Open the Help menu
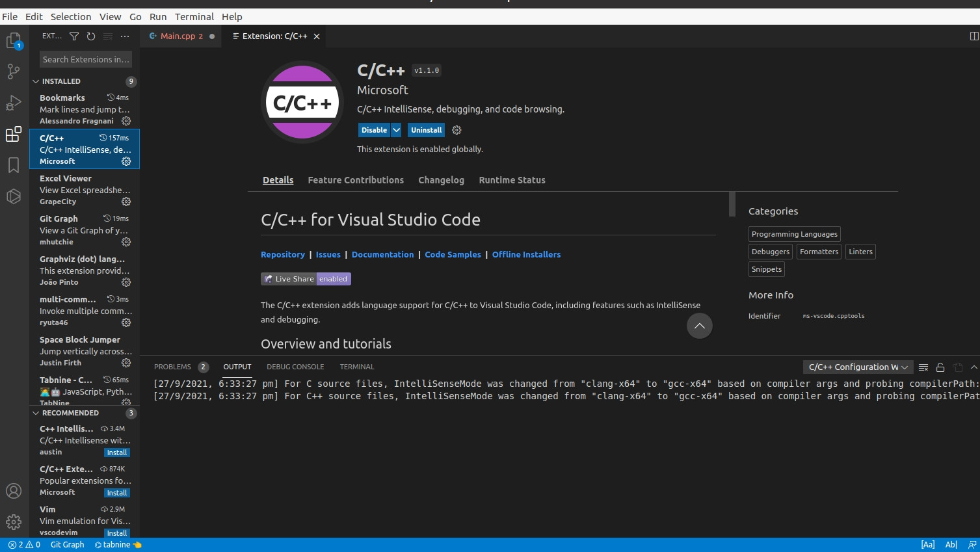 [232, 17]
